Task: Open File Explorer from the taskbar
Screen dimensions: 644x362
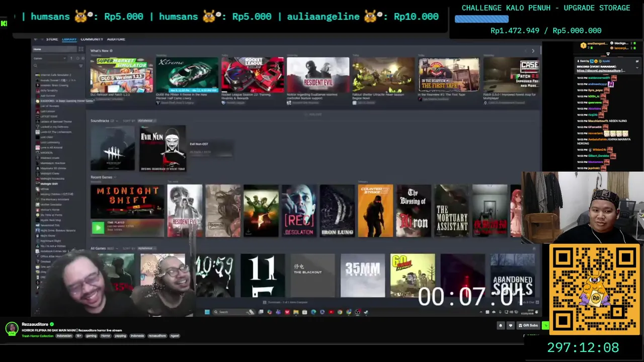Action: pyautogui.click(x=296, y=312)
